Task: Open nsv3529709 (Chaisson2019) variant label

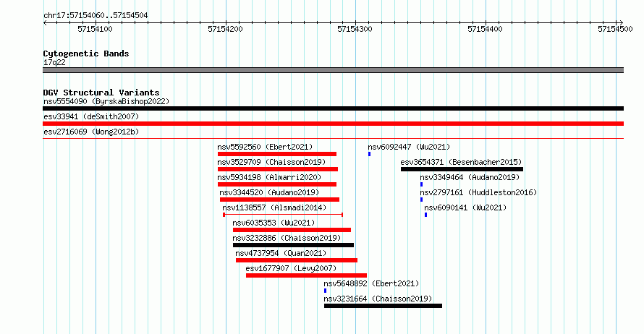Action: pyautogui.click(x=271, y=162)
